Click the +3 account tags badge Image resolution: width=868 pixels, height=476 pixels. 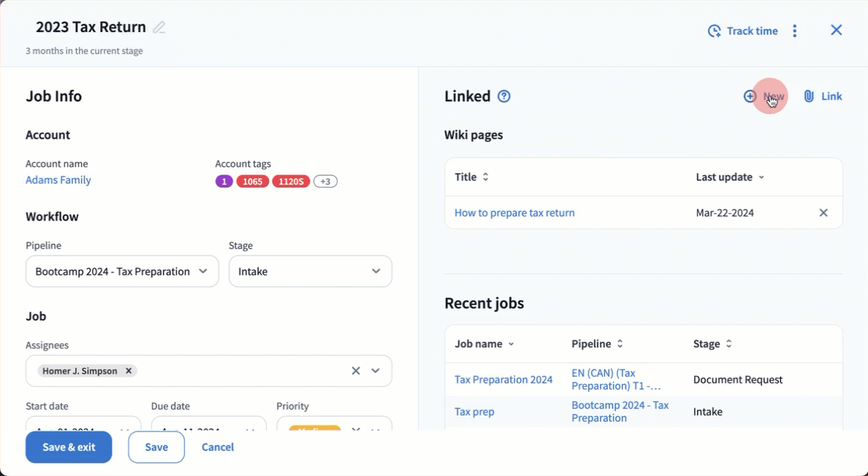coord(325,182)
